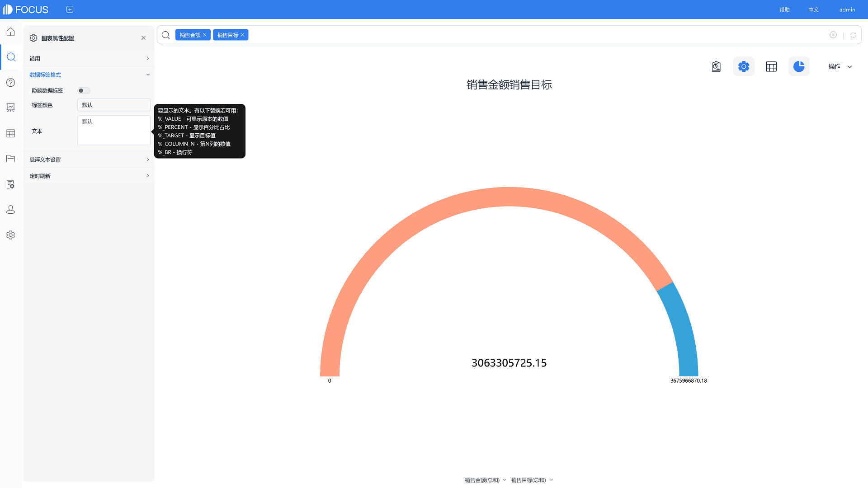Image resolution: width=868 pixels, height=488 pixels.
Task: Click blue gauge arc segment
Action: pos(682,329)
